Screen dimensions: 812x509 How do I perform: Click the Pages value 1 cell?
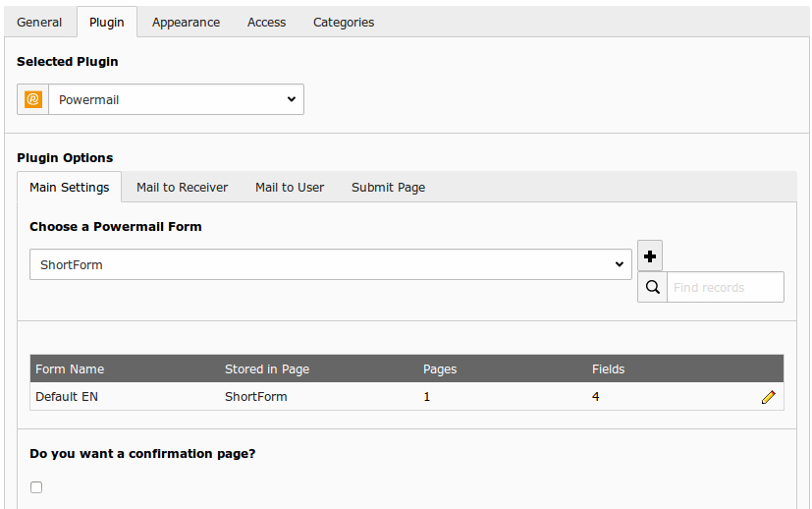[x=427, y=397]
